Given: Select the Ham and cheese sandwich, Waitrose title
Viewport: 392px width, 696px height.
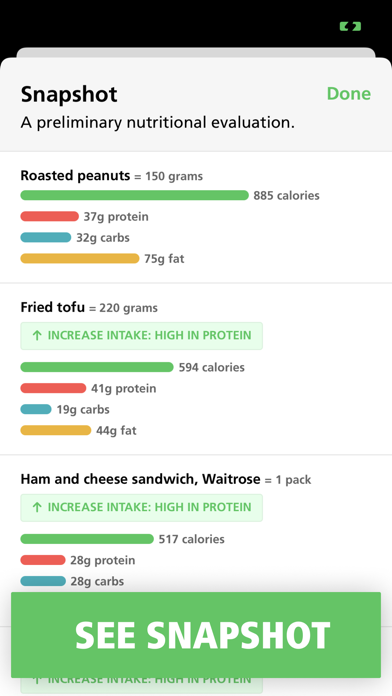Looking at the screenshot, I should click(140, 479).
